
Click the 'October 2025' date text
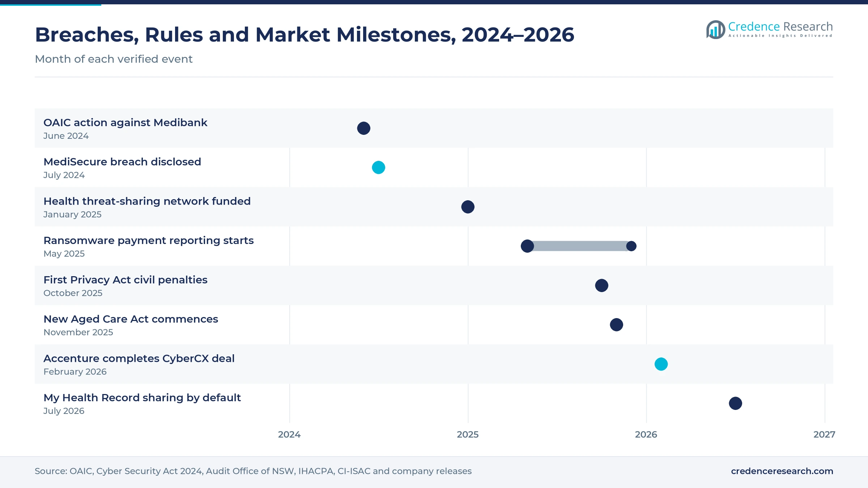tap(73, 293)
